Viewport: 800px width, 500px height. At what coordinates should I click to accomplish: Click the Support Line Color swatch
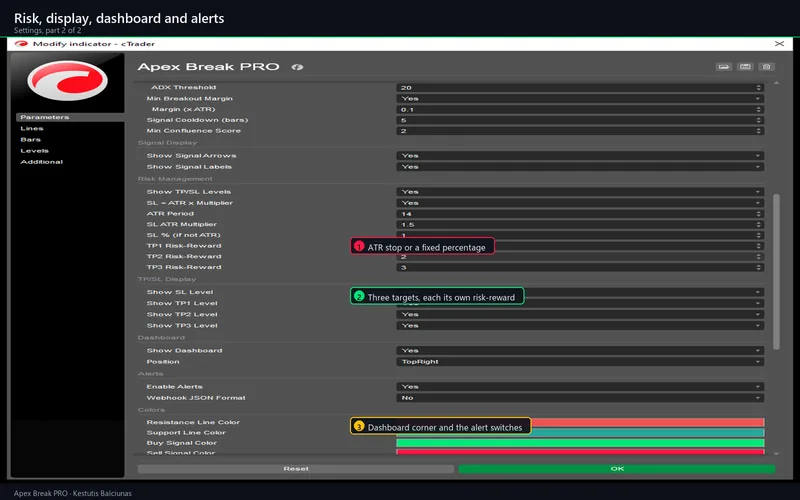click(648, 433)
